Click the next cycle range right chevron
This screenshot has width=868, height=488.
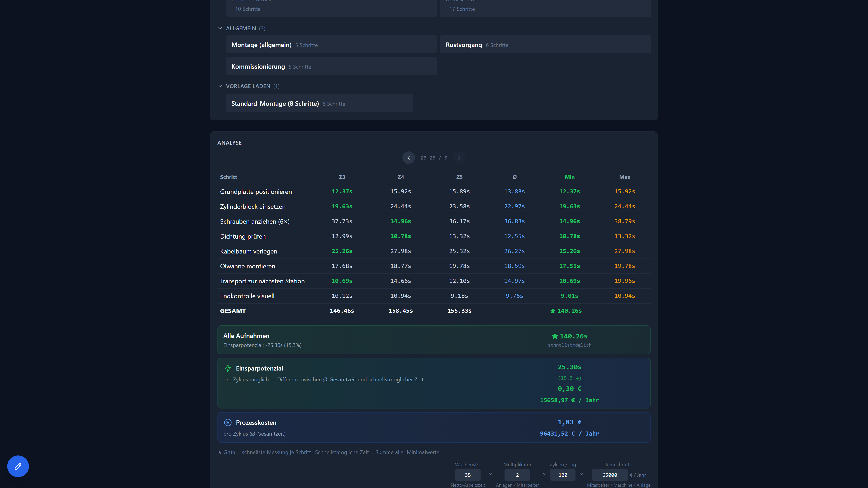[x=459, y=158]
